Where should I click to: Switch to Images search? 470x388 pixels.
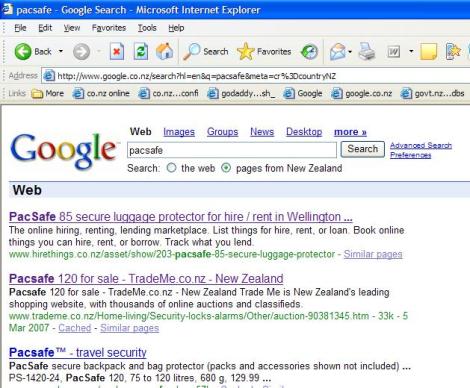point(179,132)
